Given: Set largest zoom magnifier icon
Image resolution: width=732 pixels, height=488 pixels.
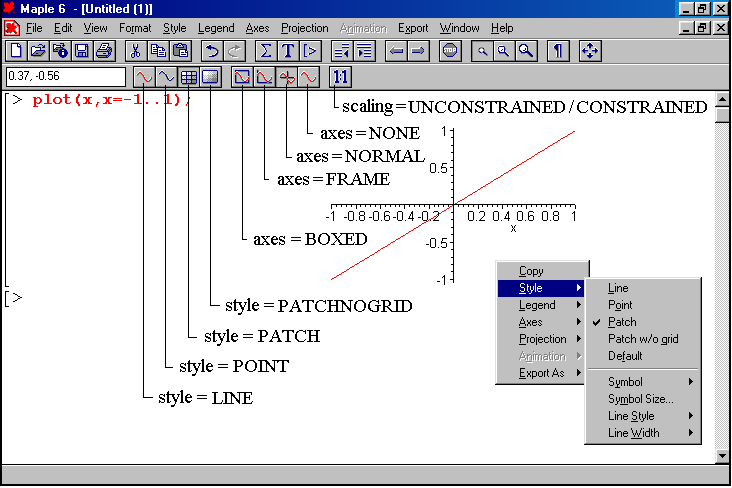Looking at the screenshot, I should (526, 50).
